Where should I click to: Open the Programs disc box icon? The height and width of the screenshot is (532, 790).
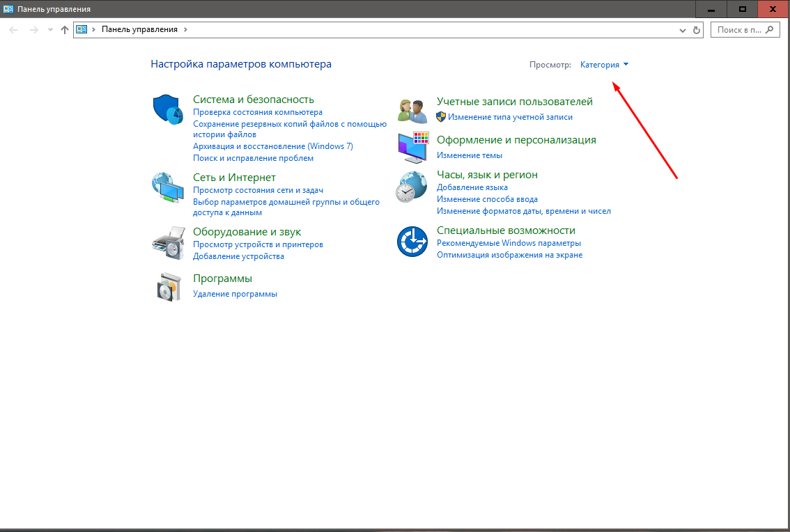coord(169,287)
